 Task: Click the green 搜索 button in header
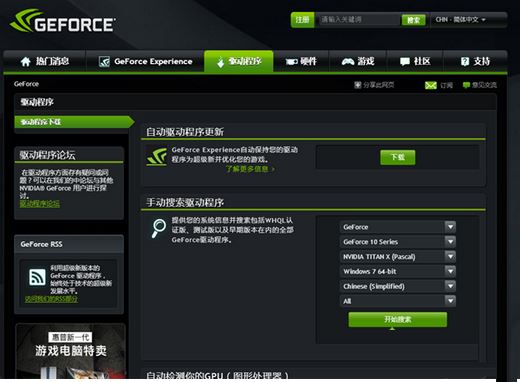coord(413,20)
